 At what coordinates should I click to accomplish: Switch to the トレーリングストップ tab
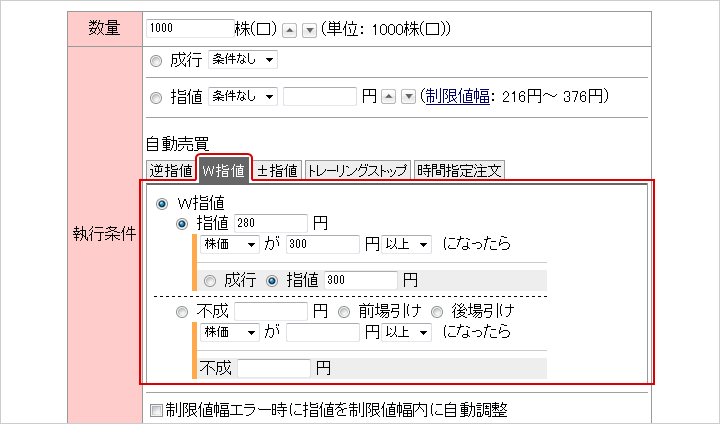(357, 170)
